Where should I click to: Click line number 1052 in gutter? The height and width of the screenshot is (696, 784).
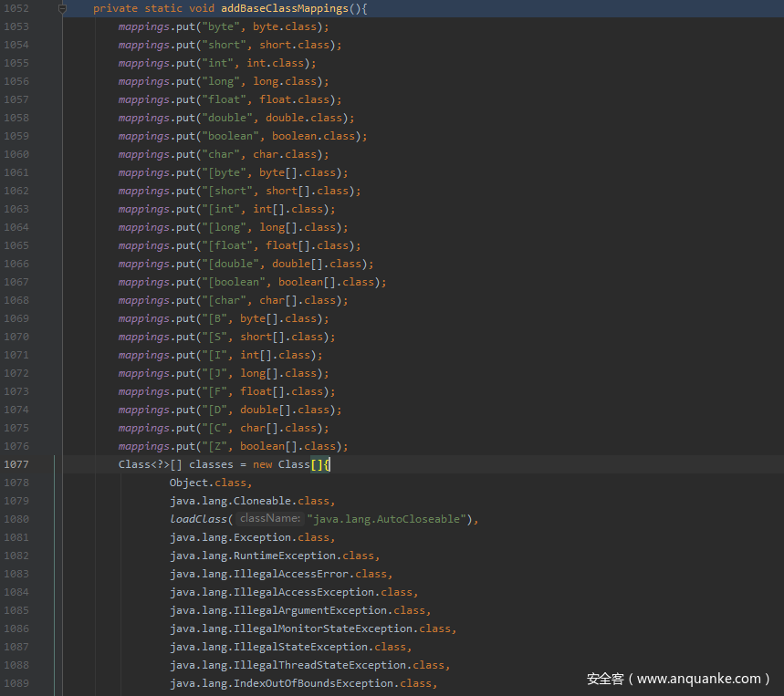point(16,8)
